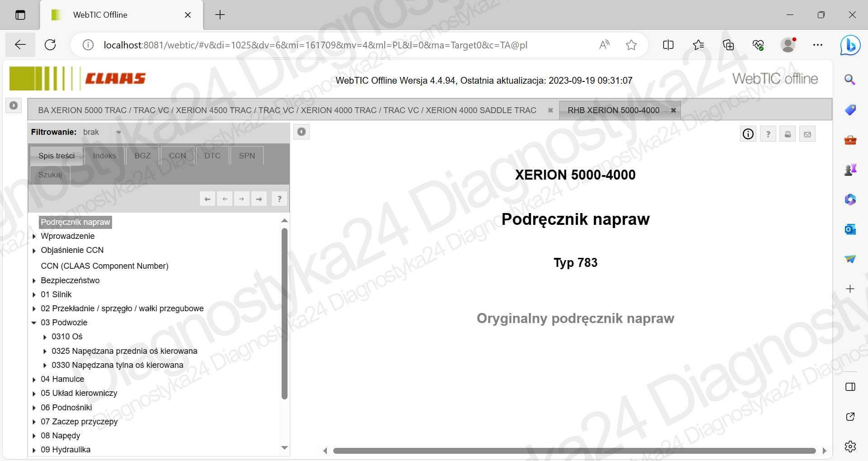The height and width of the screenshot is (461, 868).
Task: Switch to the BGZ tab
Action: pyautogui.click(x=142, y=156)
